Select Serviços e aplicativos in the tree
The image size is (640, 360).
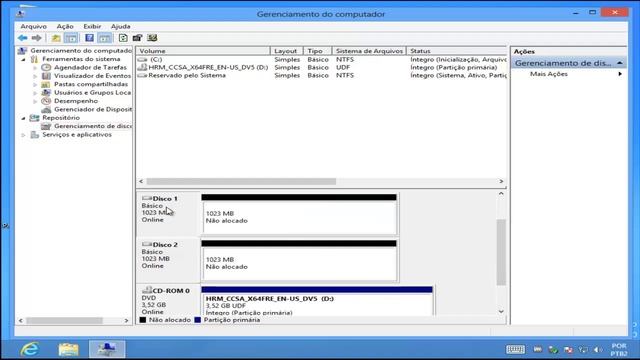tap(77, 134)
